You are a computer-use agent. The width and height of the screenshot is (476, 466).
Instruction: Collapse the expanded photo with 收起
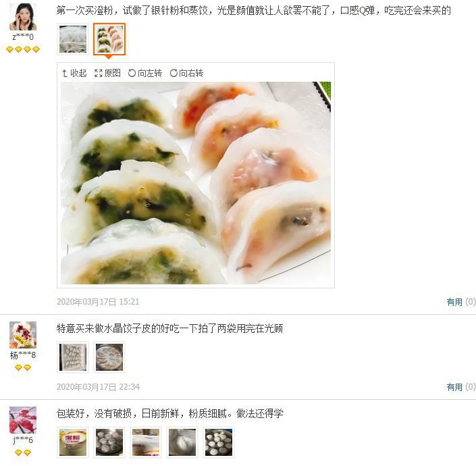click(74, 73)
